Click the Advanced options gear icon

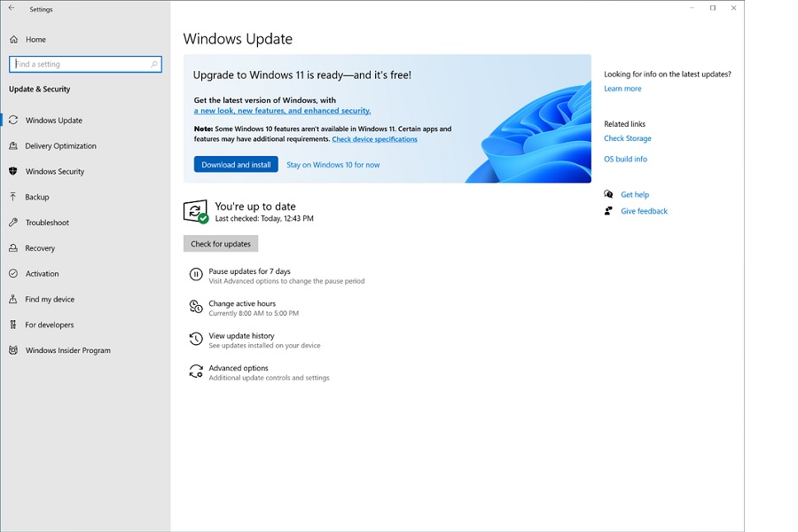[196, 372]
